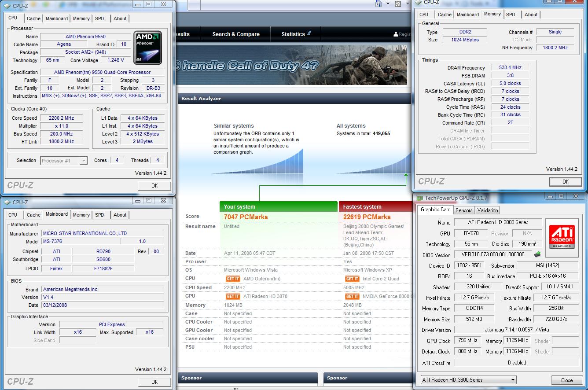The width and height of the screenshot is (588, 390).
Task: Click the Register link on the website
Action: pyautogui.click(x=405, y=34)
